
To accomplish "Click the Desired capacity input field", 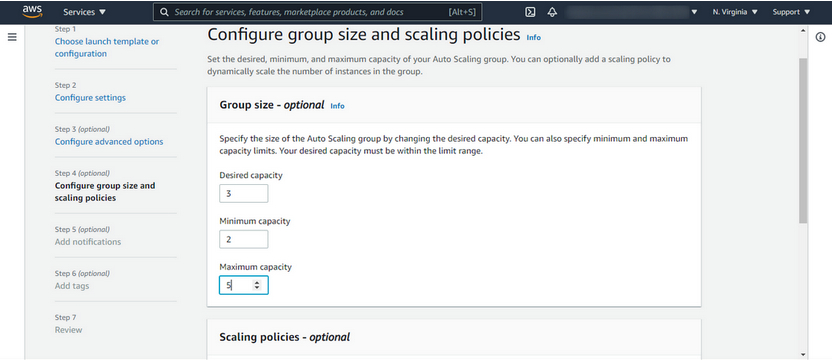I will click(244, 194).
